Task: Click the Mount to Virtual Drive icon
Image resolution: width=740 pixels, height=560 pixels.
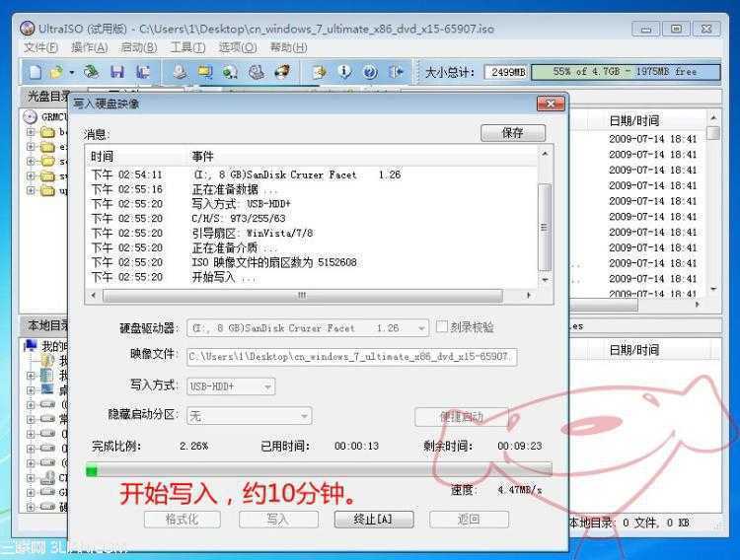Action: click(x=257, y=72)
